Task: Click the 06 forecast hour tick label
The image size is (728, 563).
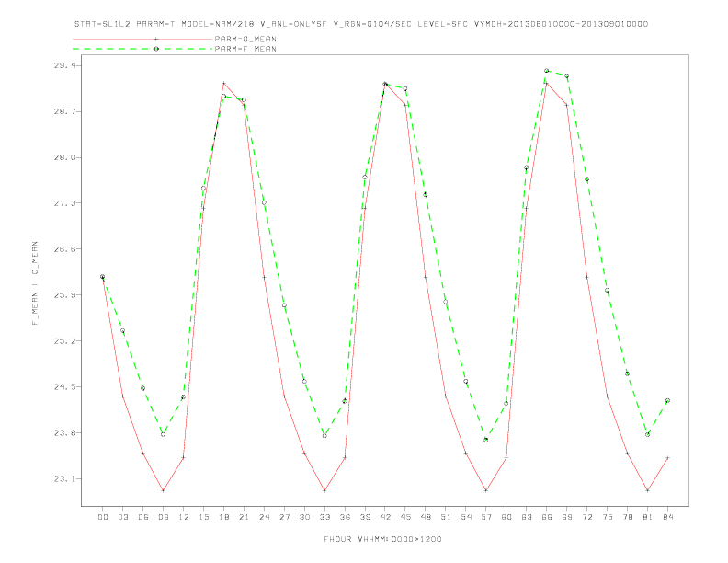Action: [x=143, y=517]
